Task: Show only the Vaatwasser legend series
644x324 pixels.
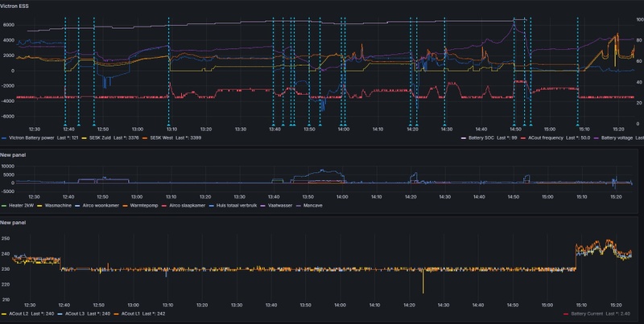Action: [x=279, y=206]
